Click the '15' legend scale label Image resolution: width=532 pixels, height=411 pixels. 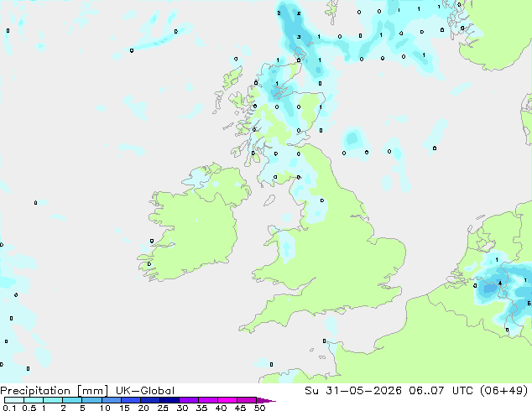[124, 408]
